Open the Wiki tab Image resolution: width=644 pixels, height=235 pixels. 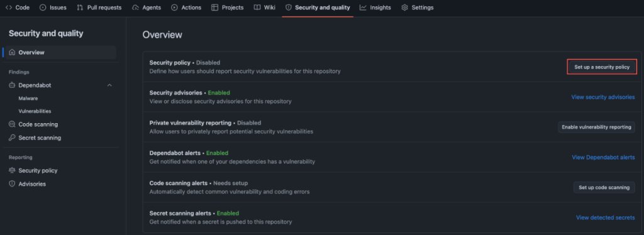pos(265,8)
